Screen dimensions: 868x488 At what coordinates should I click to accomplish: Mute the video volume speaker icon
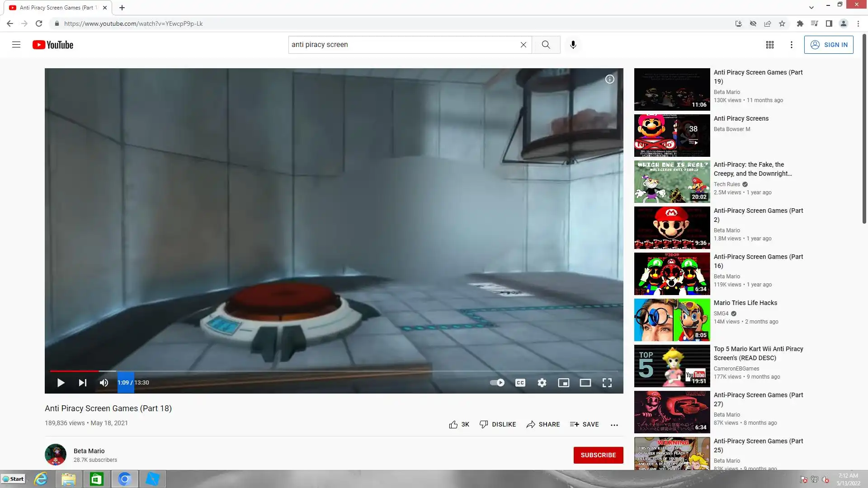click(x=104, y=383)
